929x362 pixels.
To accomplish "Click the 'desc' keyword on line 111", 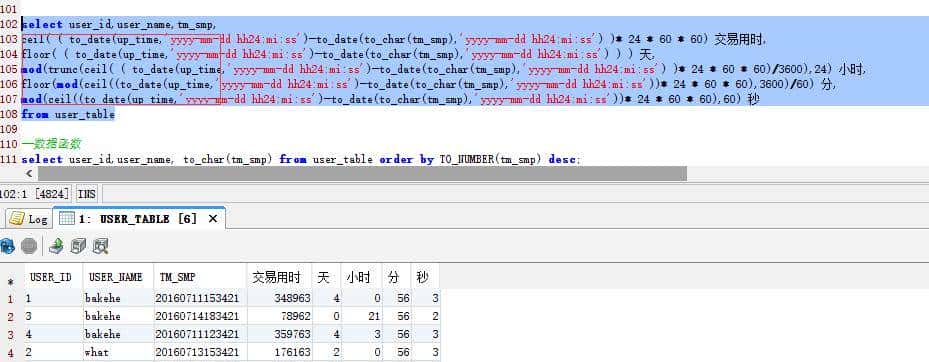I will pyautogui.click(x=562, y=159).
